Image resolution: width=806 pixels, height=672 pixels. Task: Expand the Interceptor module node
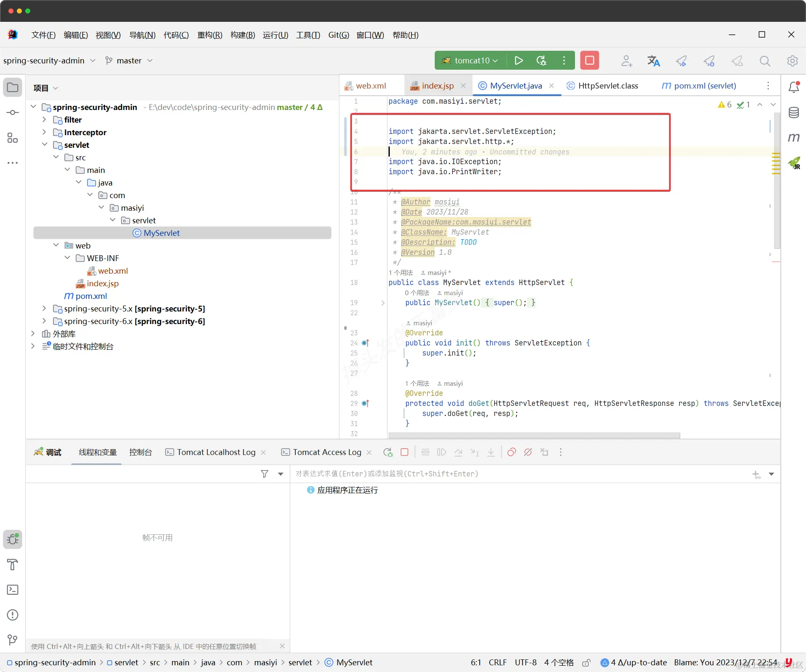point(44,132)
